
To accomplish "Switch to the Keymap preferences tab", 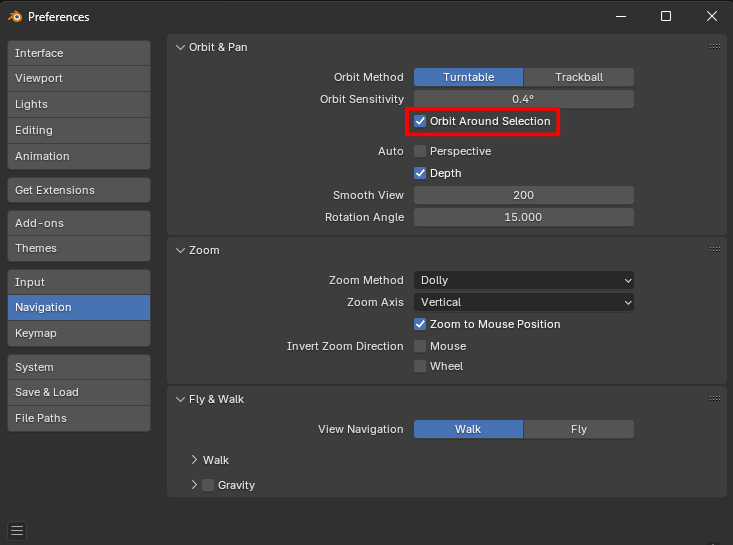I will [x=79, y=333].
